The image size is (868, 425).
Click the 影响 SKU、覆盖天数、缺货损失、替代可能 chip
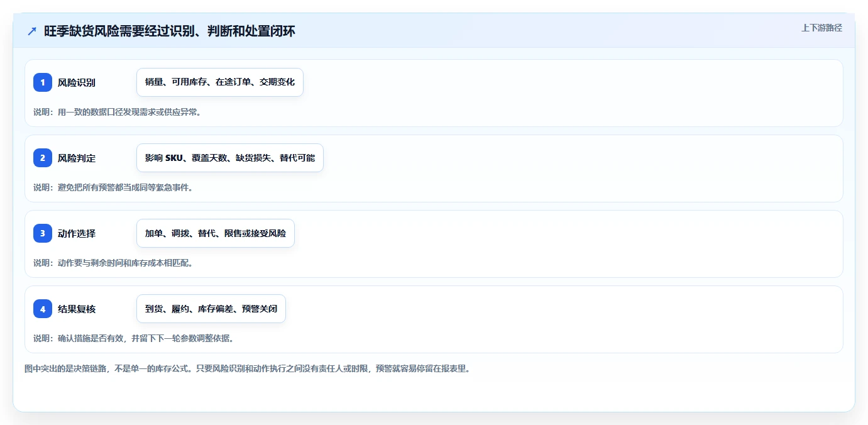click(230, 158)
